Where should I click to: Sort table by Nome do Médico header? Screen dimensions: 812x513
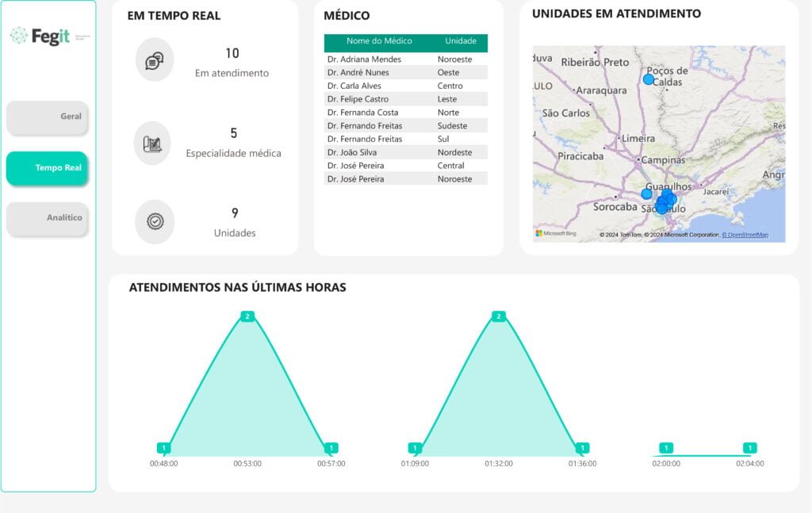(x=379, y=41)
